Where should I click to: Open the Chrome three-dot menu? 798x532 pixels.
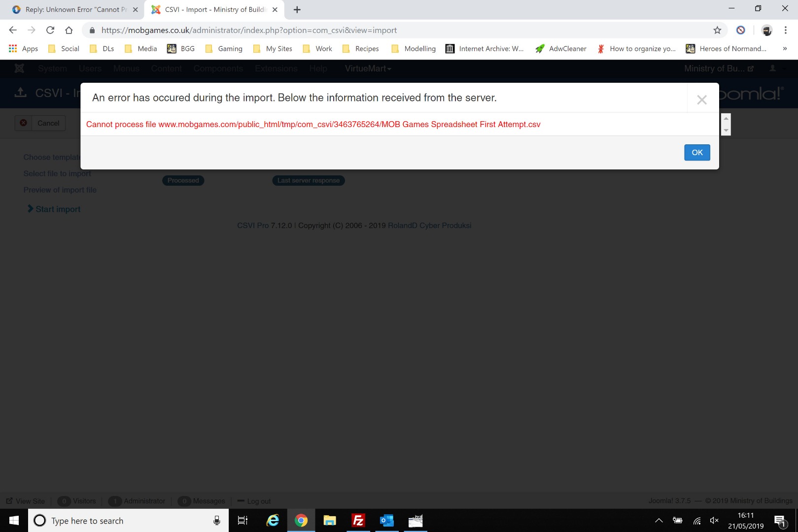pos(785,30)
